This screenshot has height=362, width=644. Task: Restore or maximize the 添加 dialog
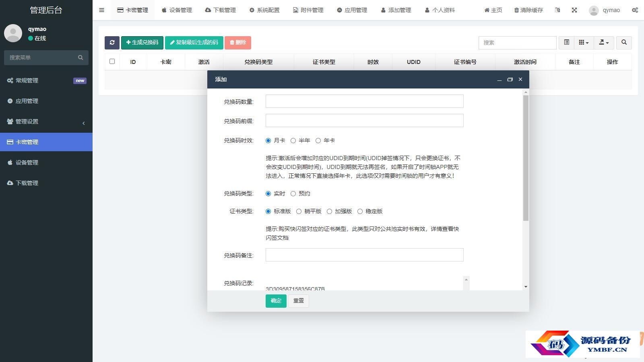510,80
